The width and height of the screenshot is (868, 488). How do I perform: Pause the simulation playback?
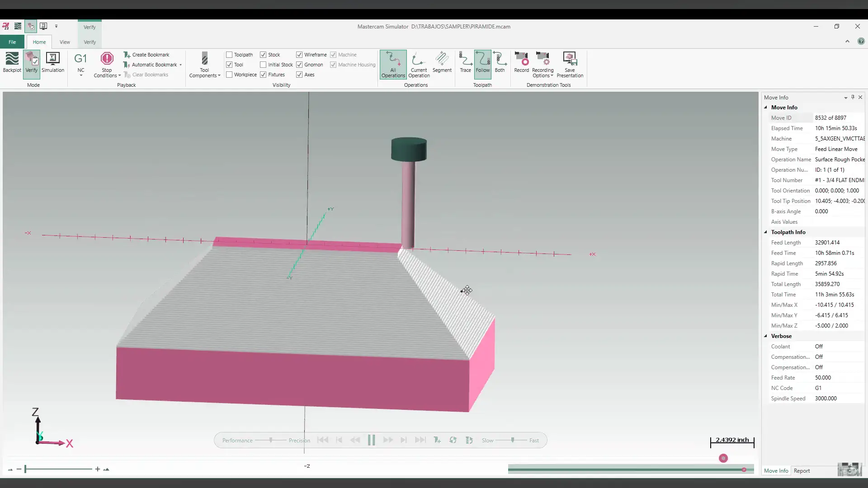point(371,440)
